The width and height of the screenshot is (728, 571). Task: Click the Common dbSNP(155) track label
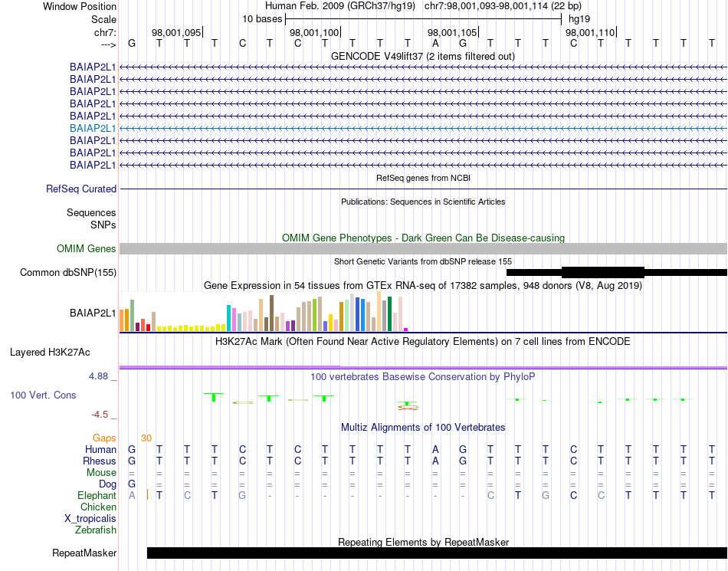click(67, 273)
